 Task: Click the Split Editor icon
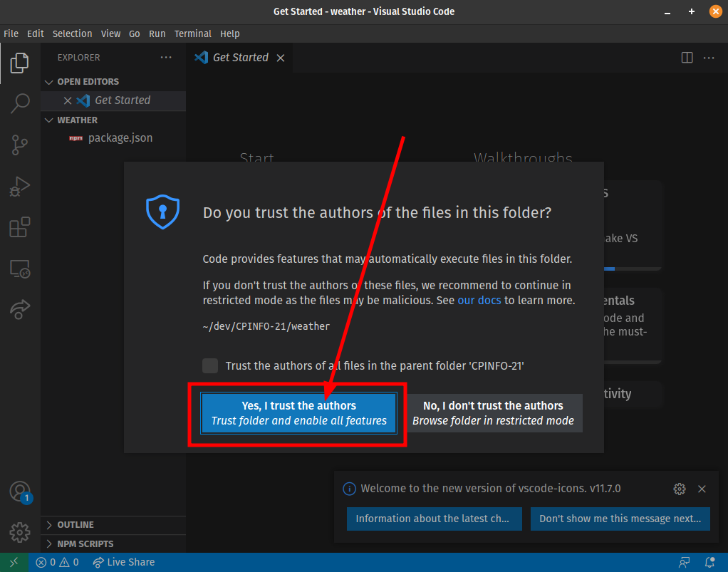pyautogui.click(x=686, y=58)
